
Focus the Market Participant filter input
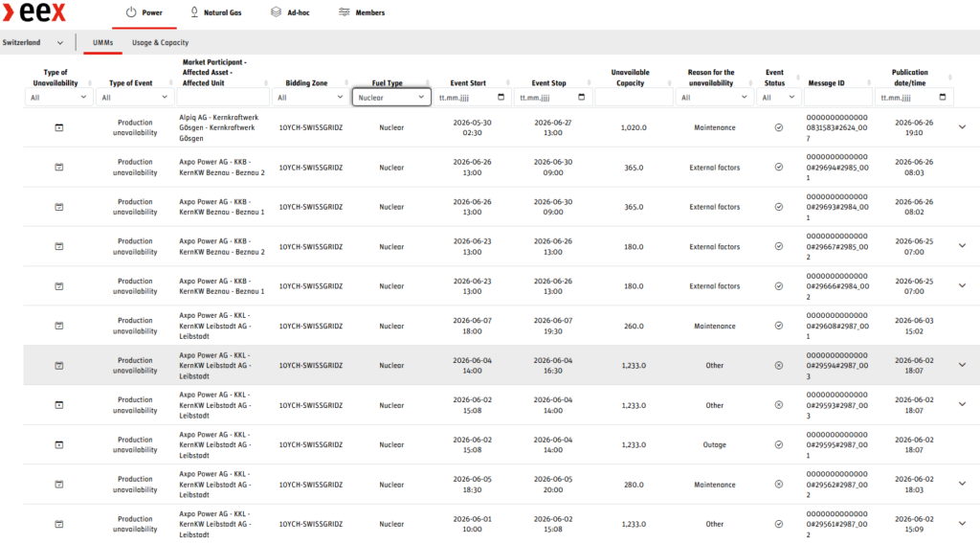click(x=223, y=98)
